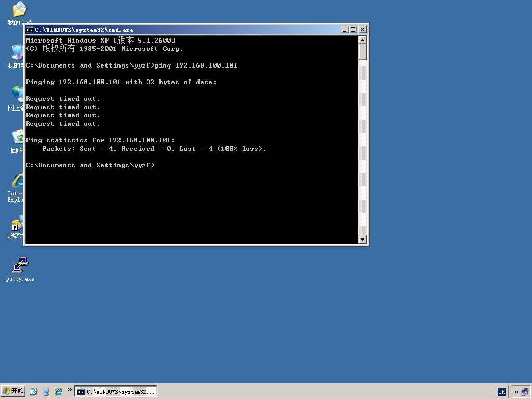Screen dimensions: 532x399
Task: Select the My Documents folder desktop icon
Action: [20, 13]
